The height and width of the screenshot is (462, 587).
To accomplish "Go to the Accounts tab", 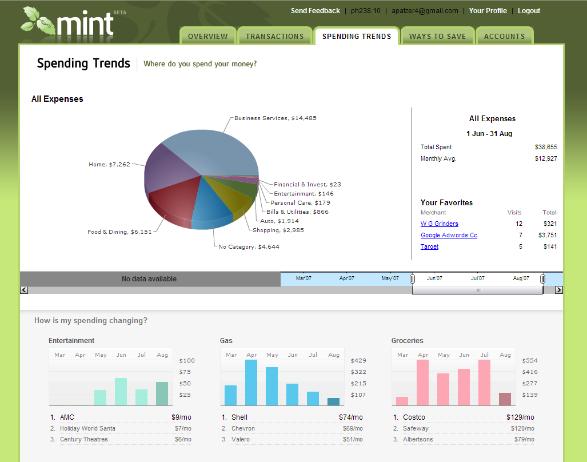I will click(x=504, y=36).
